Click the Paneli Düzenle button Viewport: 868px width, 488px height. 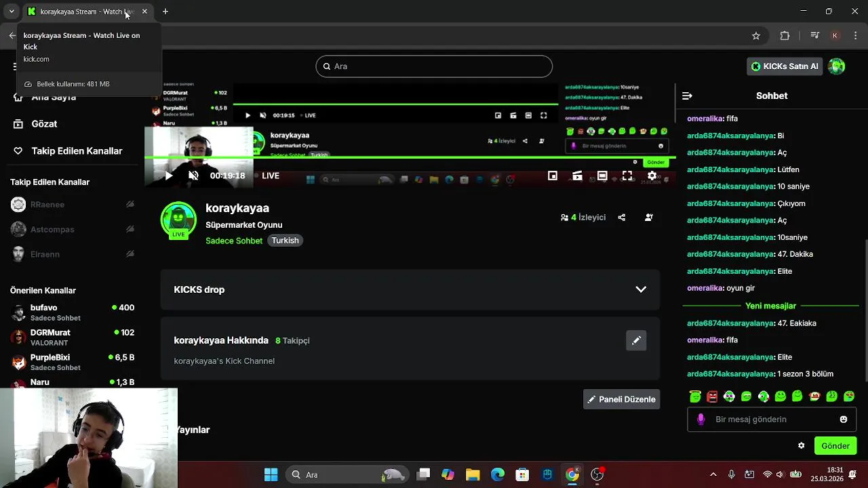621,399
